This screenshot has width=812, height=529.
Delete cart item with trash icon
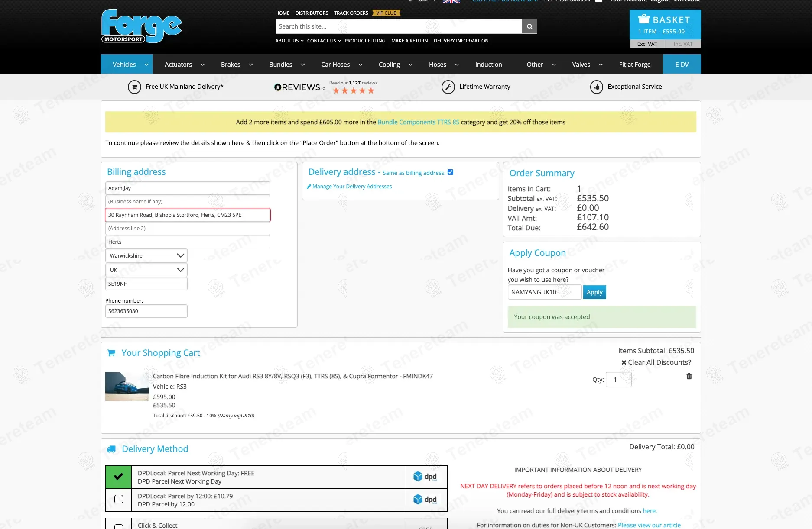[x=689, y=376]
